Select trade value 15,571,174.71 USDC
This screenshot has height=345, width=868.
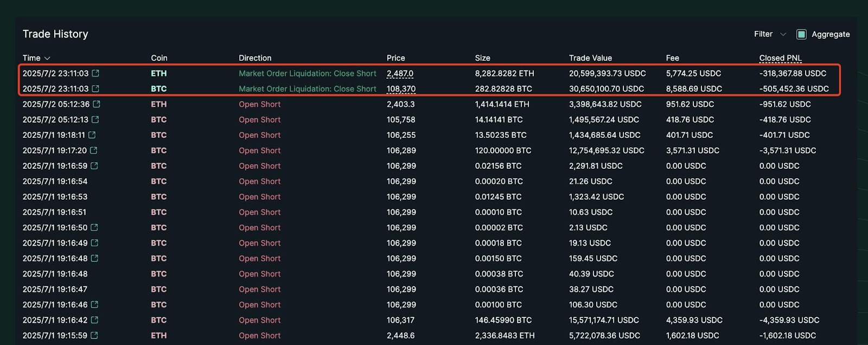[x=604, y=320]
